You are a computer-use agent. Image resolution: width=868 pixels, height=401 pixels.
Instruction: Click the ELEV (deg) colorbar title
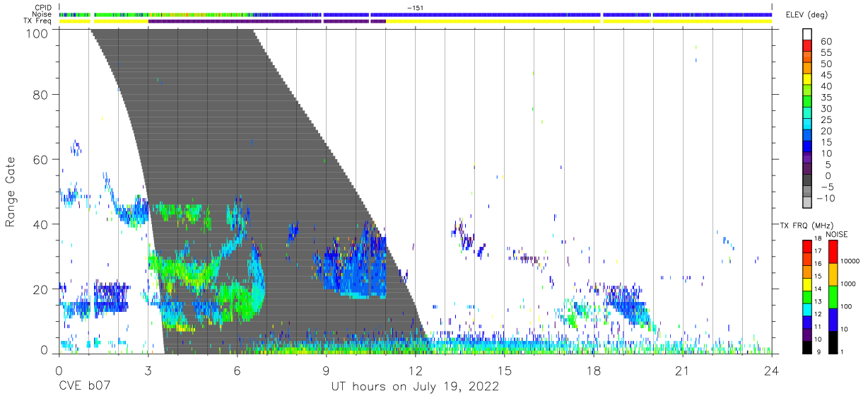[807, 15]
